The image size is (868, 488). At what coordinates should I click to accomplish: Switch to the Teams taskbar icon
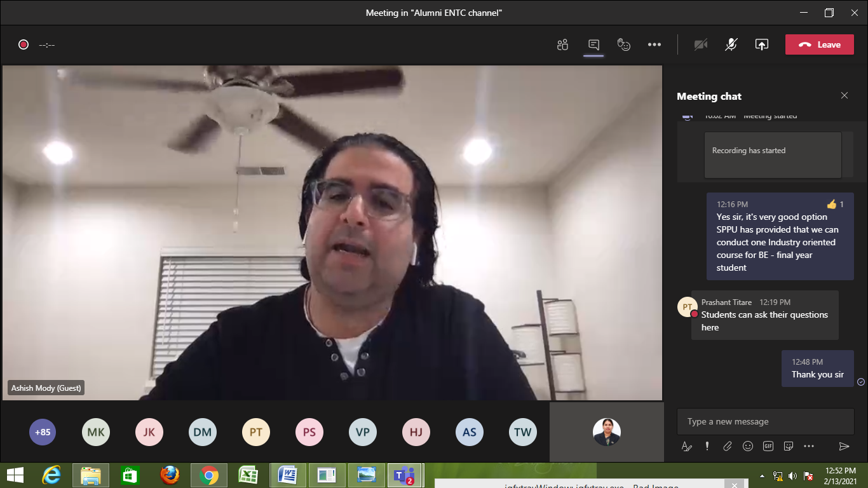coord(404,475)
